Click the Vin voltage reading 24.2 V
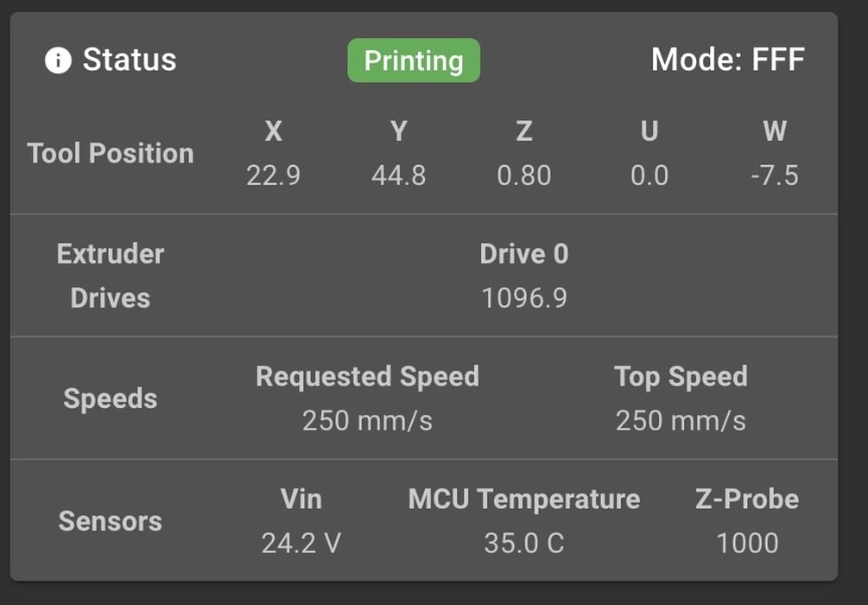868x605 pixels. (x=301, y=544)
